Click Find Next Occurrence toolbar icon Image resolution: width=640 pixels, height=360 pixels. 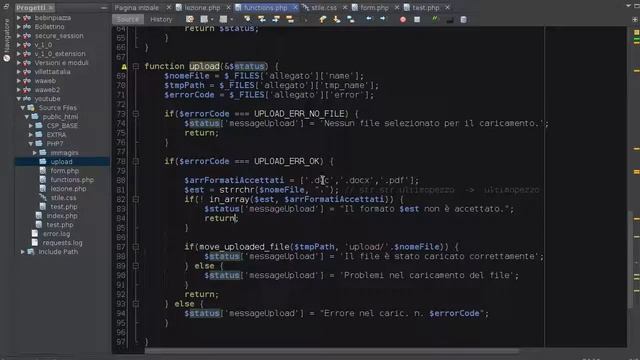276,19
